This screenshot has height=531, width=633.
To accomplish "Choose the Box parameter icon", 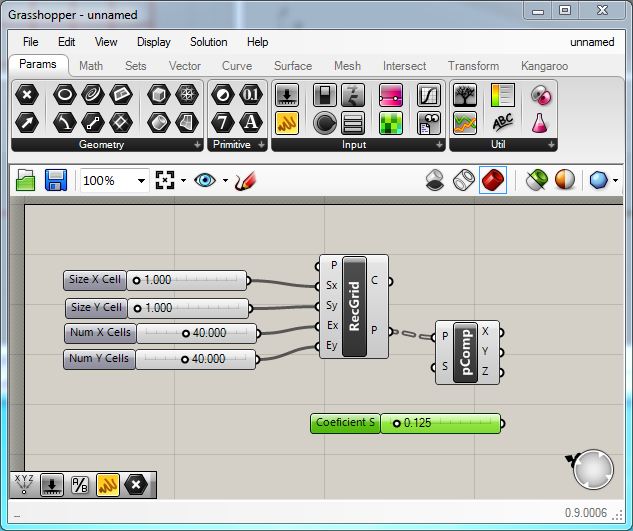I will [x=159, y=95].
